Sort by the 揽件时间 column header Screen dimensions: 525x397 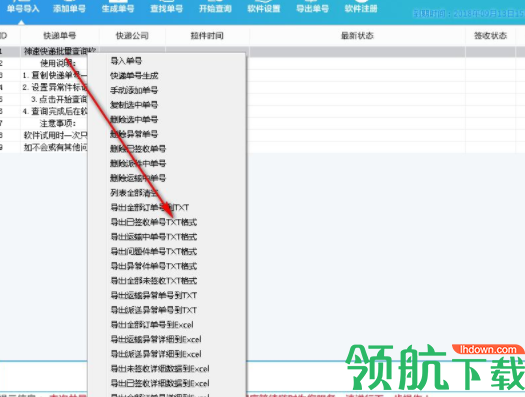pyautogui.click(x=207, y=35)
